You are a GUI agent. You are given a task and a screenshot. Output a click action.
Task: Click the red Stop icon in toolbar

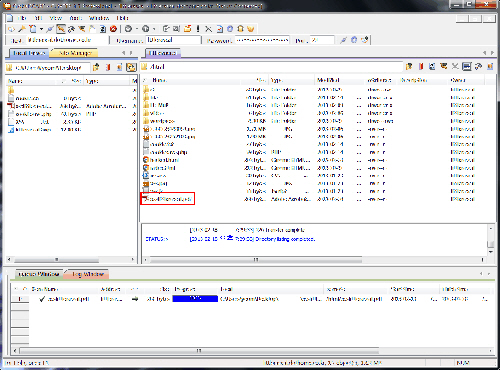[113, 29]
